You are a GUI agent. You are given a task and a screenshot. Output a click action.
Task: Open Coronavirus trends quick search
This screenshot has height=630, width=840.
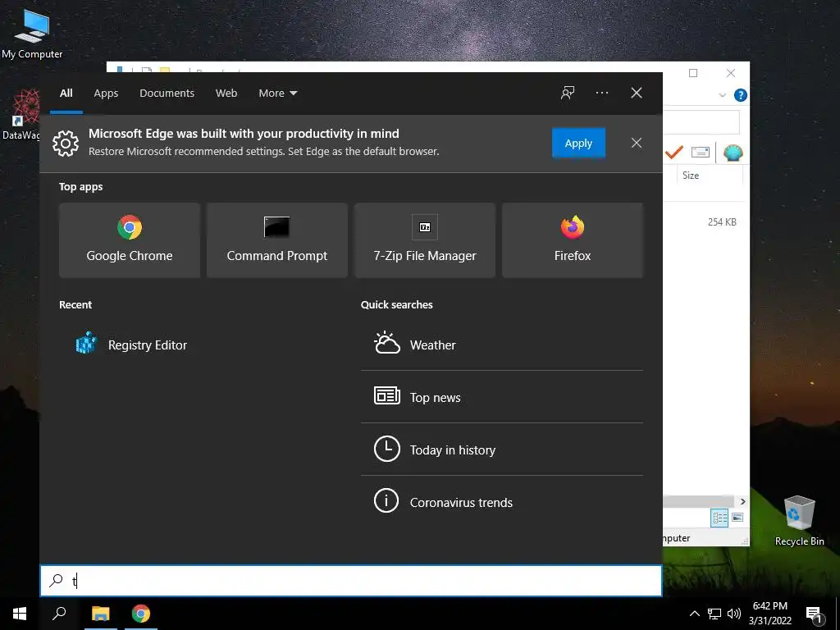click(502, 502)
